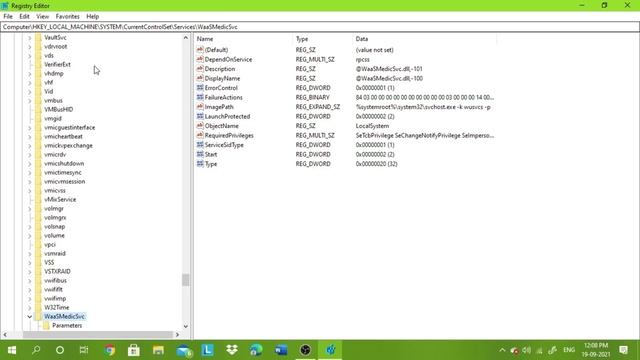Click the ObjectName value icon
The image size is (640, 360).
[x=200, y=126]
